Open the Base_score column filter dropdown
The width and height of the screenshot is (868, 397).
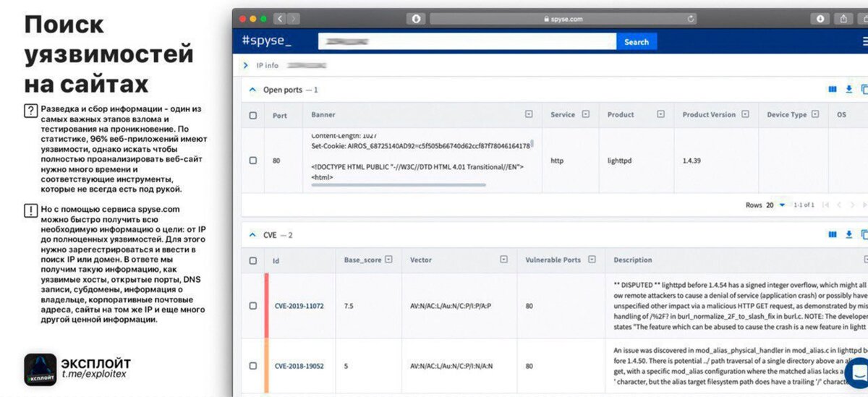point(389,260)
